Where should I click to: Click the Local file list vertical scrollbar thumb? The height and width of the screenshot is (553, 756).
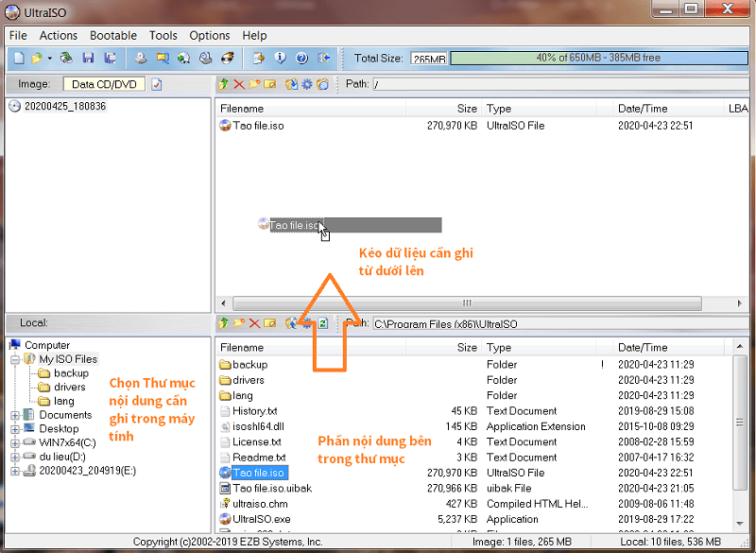pyautogui.click(x=739, y=423)
